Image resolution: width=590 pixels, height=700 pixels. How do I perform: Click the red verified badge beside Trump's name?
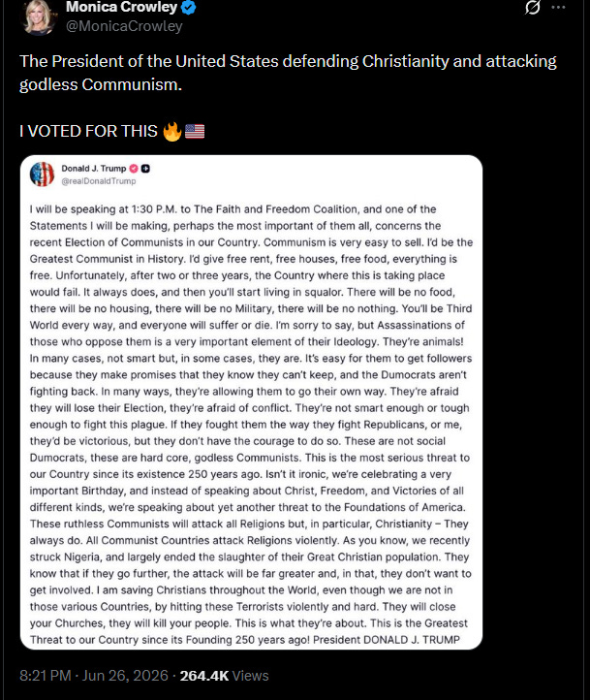134,169
